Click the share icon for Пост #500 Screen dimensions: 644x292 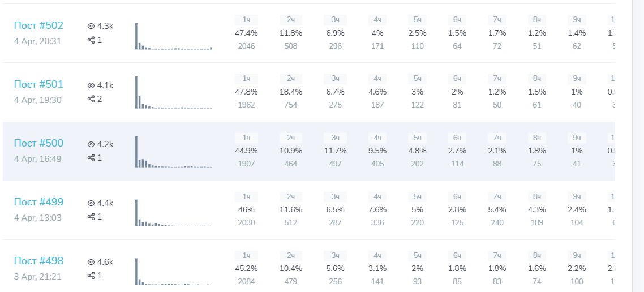click(91, 158)
